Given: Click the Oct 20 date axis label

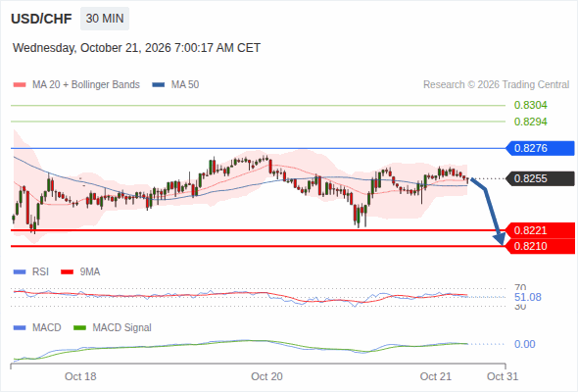Looking at the screenshot, I should pos(266,376).
